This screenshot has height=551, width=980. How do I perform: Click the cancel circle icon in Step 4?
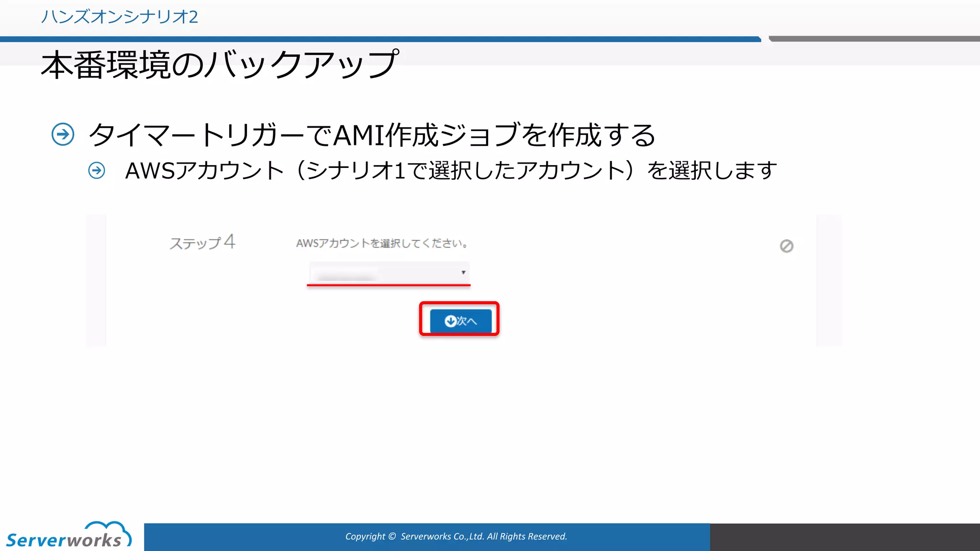(x=786, y=246)
